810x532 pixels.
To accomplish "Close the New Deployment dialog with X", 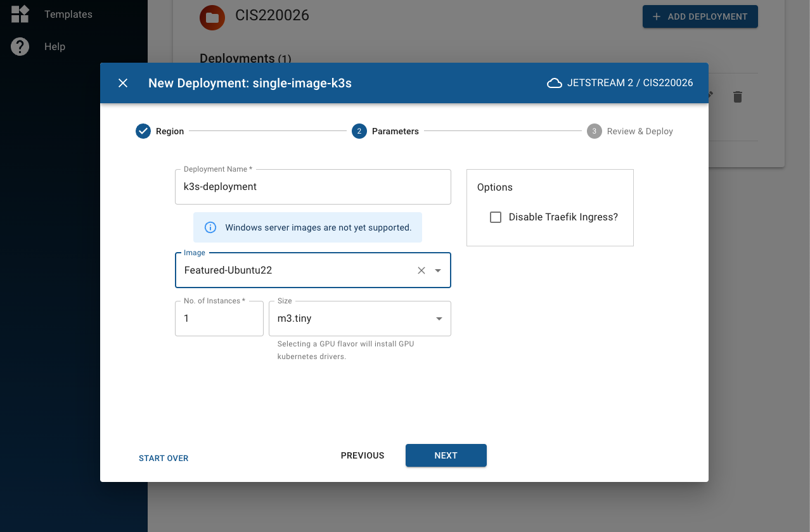I will pyautogui.click(x=123, y=83).
